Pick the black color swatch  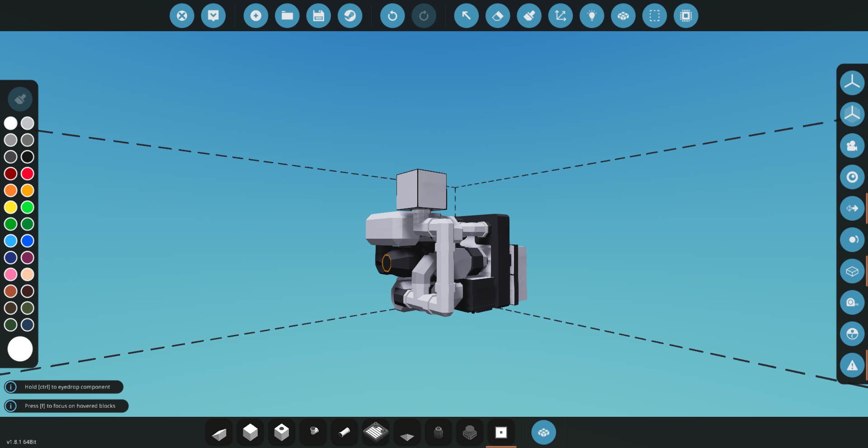(28, 157)
